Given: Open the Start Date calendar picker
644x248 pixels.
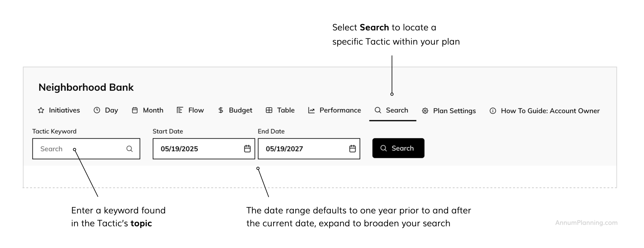Looking at the screenshot, I should (247, 149).
